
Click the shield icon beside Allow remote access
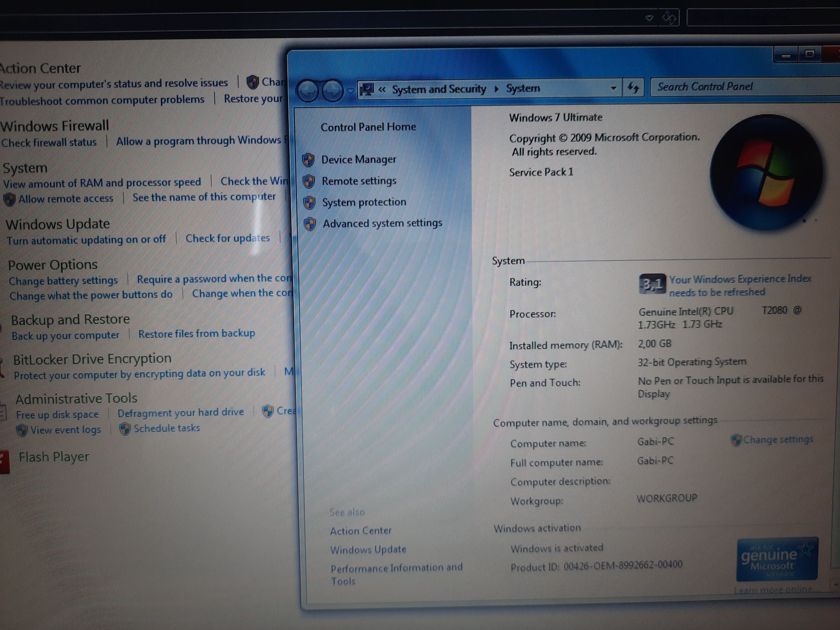10,199
